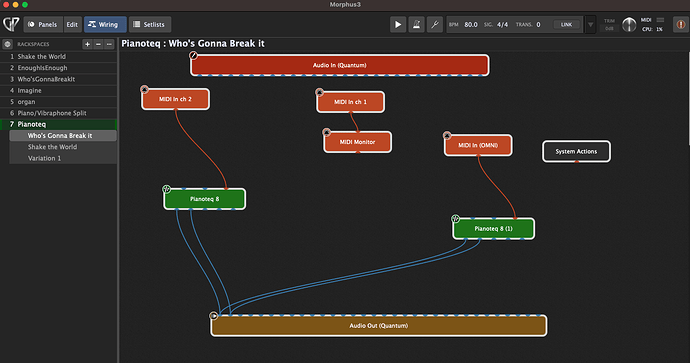The image size is (690, 363).
Task: Select the Pianoteq rackspace
Action: pos(59,124)
